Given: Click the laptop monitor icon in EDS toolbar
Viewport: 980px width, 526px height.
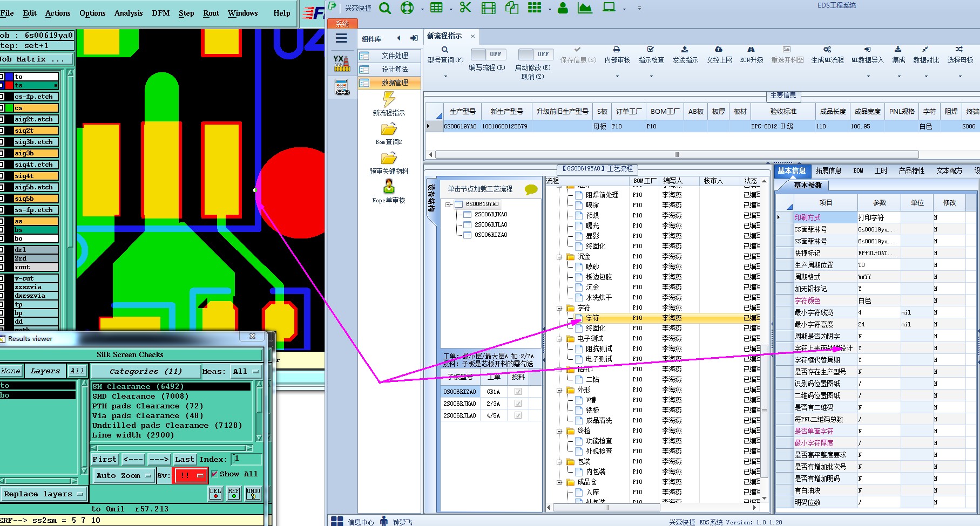Looking at the screenshot, I should pyautogui.click(x=609, y=8).
